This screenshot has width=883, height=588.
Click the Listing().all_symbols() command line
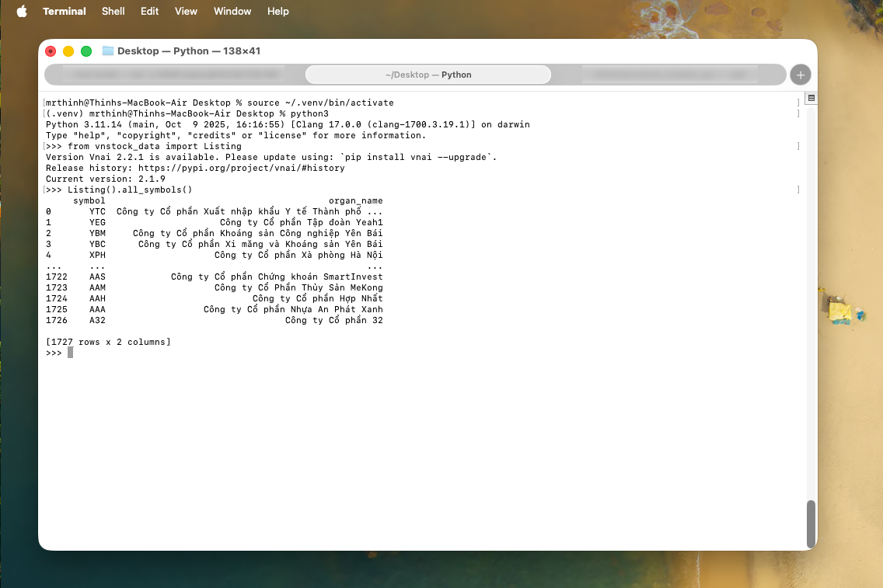129,190
